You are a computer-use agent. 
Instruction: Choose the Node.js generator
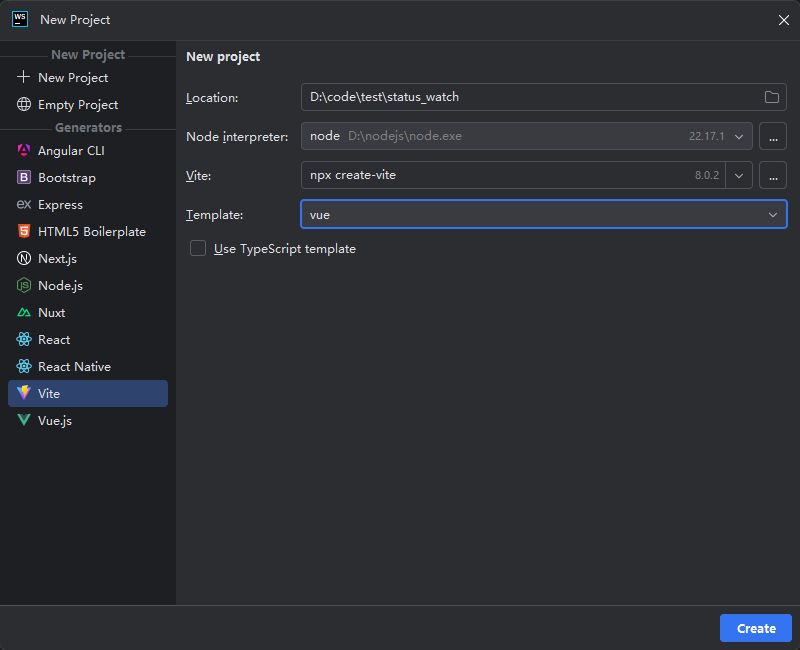[88, 286]
